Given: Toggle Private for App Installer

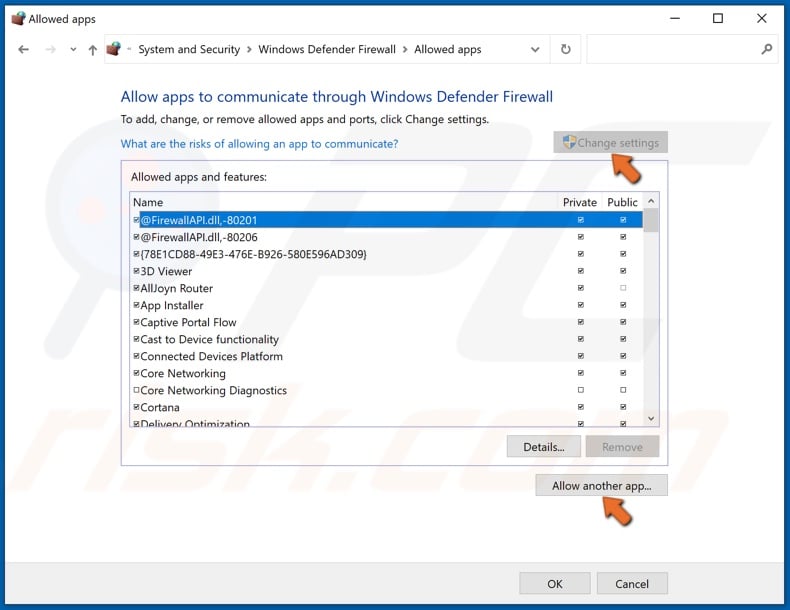Looking at the screenshot, I should pos(581,305).
